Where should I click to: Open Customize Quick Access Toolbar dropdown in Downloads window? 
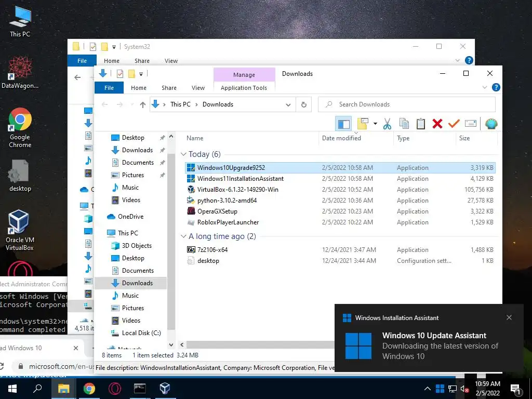tap(141, 74)
